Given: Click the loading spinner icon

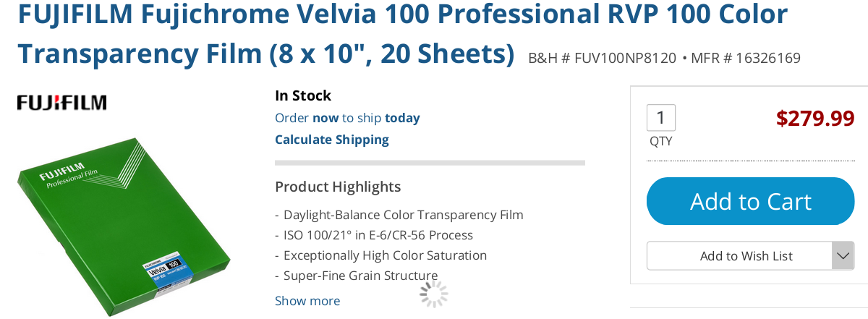Looking at the screenshot, I should point(433,294).
